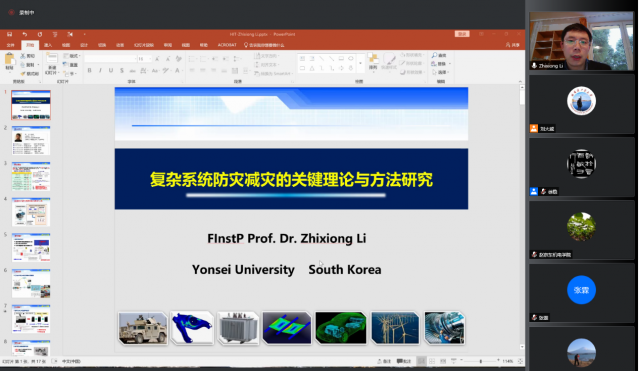Activate the Format Painter
Viewport: 640px width, 371px height.
(29, 73)
